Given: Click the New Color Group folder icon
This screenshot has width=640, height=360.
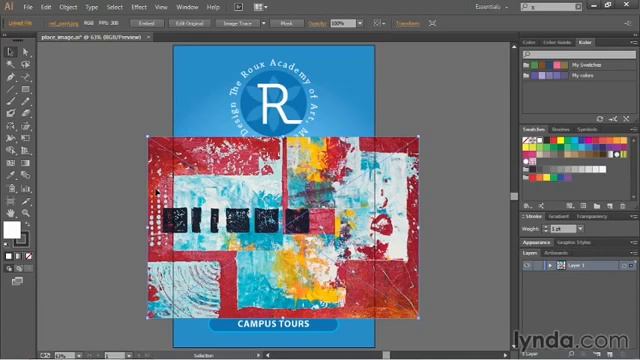Looking at the screenshot, I should coord(597,206).
